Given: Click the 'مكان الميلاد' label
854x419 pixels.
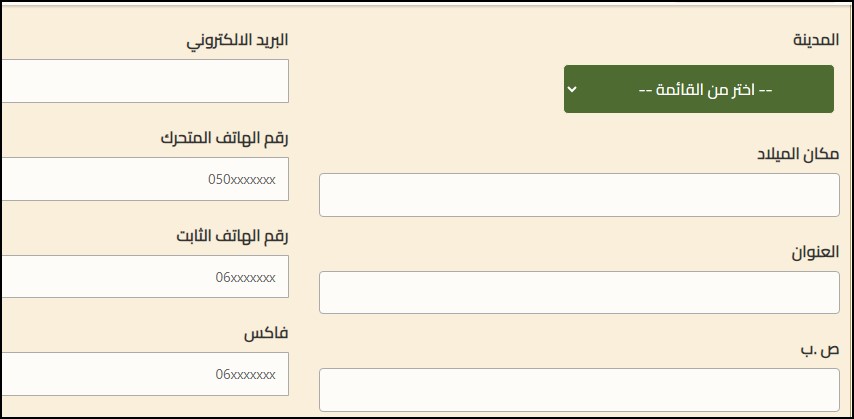Looking at the screenshot, I should coord(797,153).
